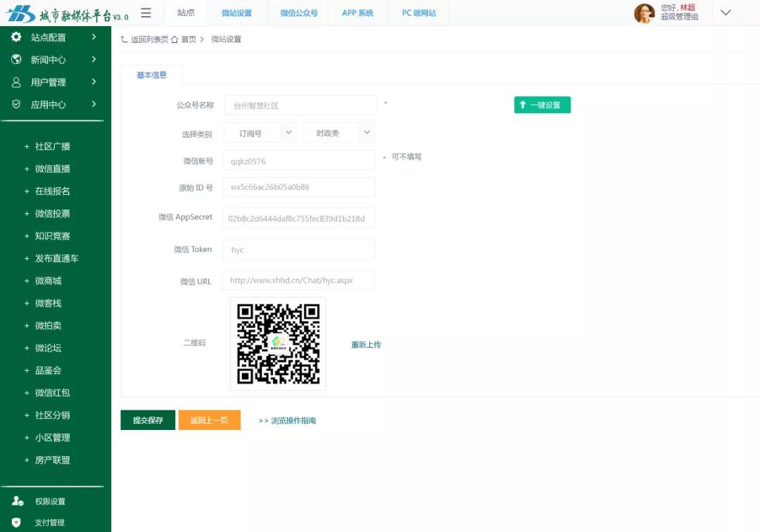
Task: Switch to APP 系统 top tab
Action: click(x=357, y=13)
